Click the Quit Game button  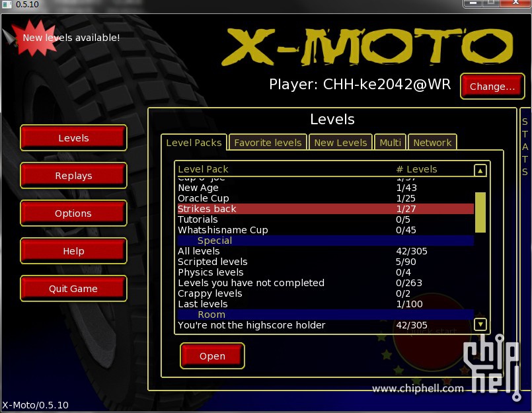point(73,289)
